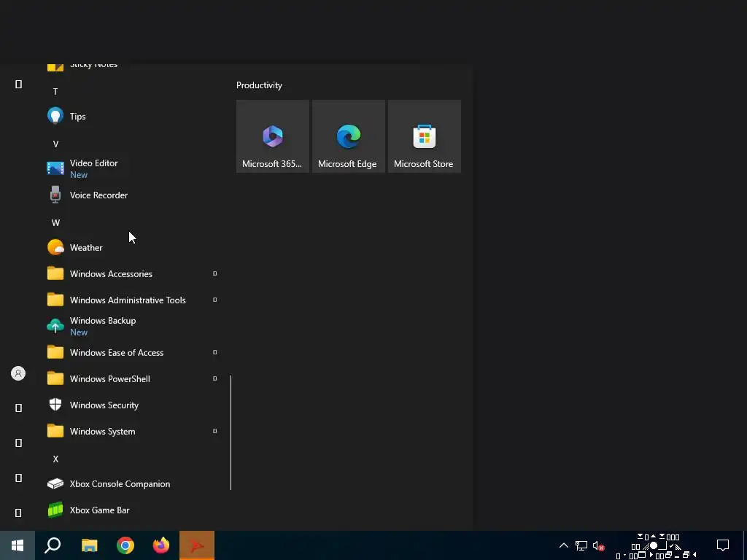This screenshot has width=747, height=560.
Task: Click the Productivity group title
Action: [259, 85]
